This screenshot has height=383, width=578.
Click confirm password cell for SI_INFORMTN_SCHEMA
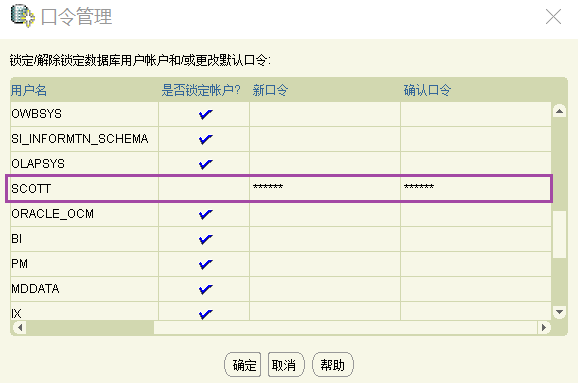click(476, 139)
